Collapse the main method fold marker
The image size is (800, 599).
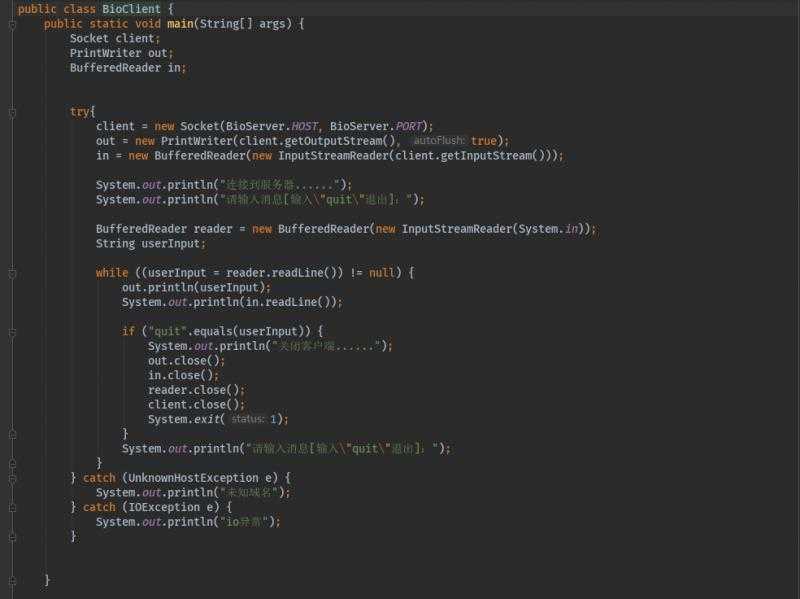13,24
